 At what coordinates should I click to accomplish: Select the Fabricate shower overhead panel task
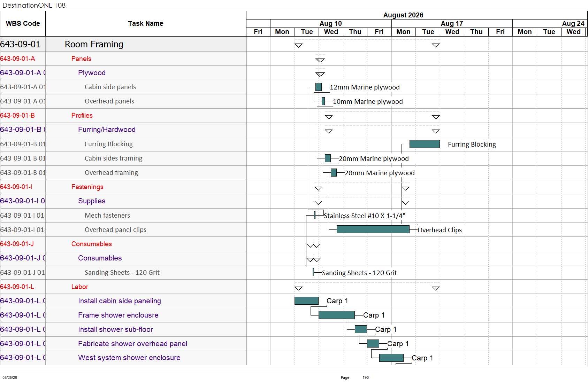point(133,344)
